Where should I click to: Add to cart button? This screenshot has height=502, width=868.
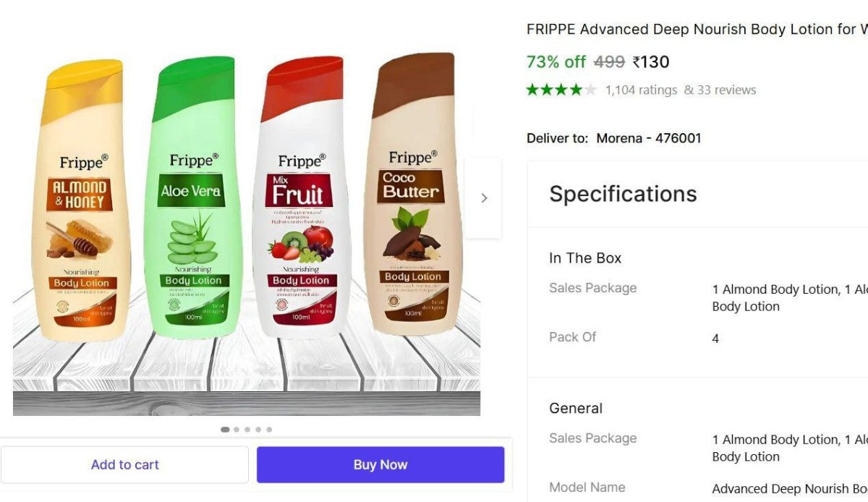point(124,464)
